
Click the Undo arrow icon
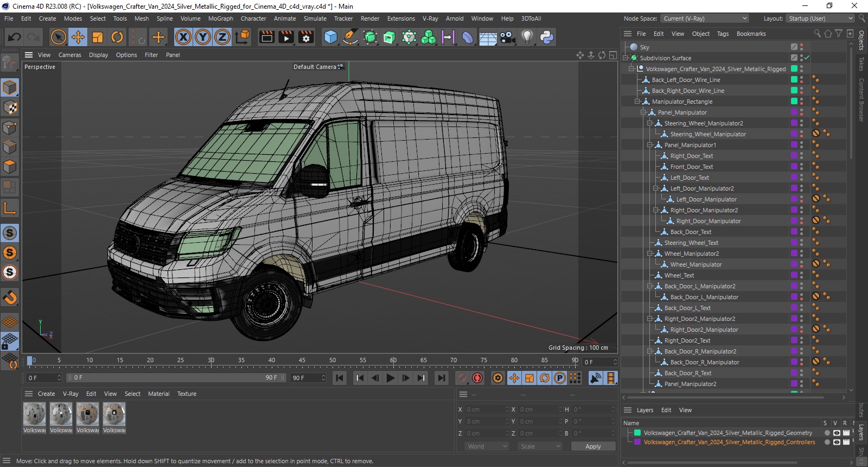(15, 37)
